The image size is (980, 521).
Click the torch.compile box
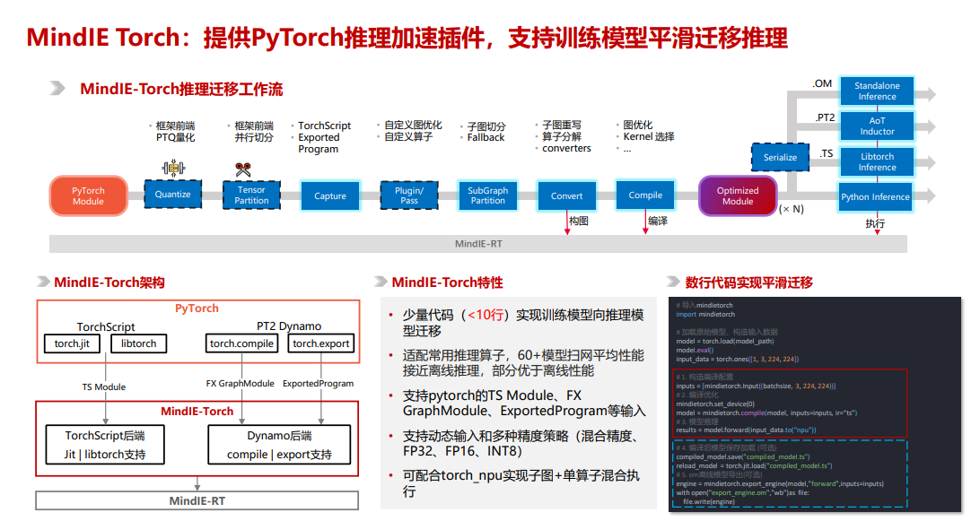click(x=241, y=343)
